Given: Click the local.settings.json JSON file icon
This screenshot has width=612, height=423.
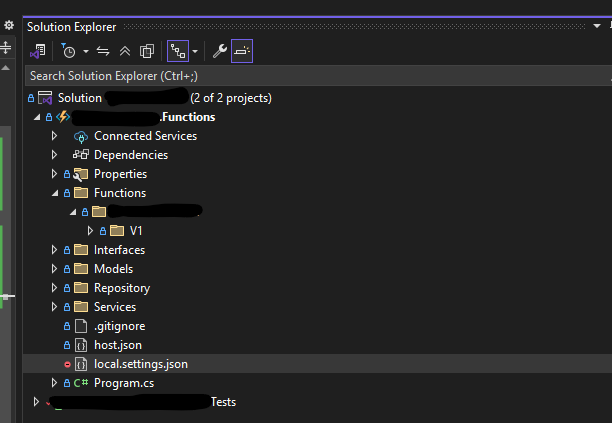Looking at the screenshot, I should click(81, 364).
